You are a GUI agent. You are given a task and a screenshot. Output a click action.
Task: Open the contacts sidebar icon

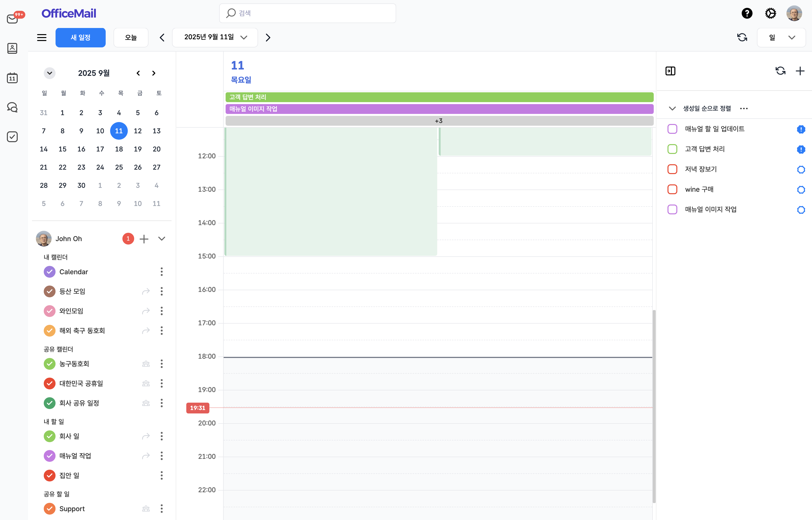click(x=13, y=48)
